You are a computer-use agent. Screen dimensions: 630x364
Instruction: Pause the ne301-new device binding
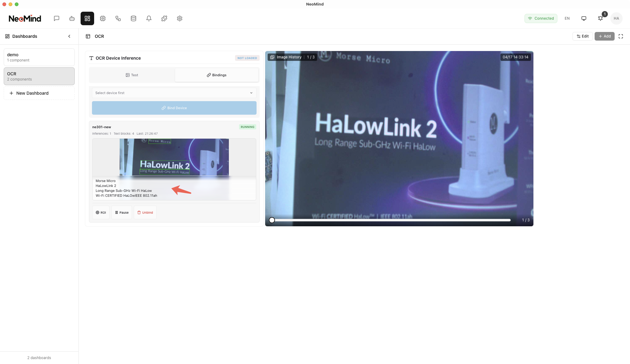[x=122, y=212]
